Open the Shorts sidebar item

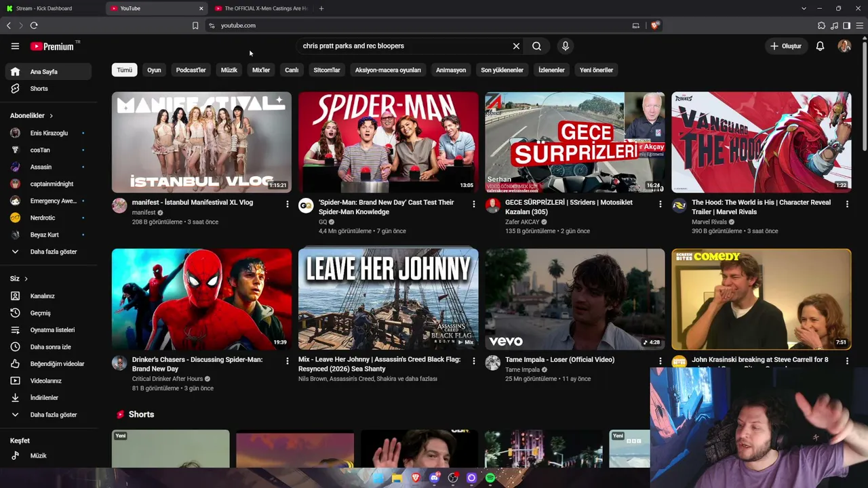(47, 89)
